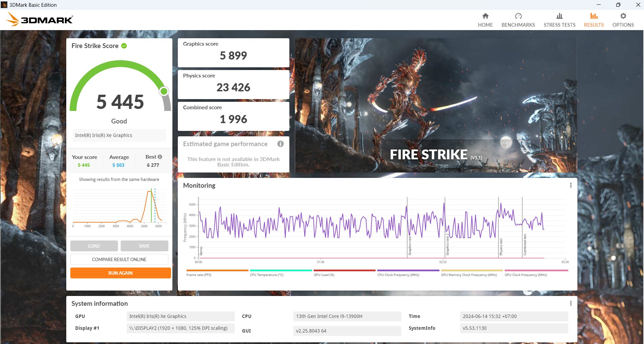
Task: Click the Physics score value 23 426
Action: [233, 87]
